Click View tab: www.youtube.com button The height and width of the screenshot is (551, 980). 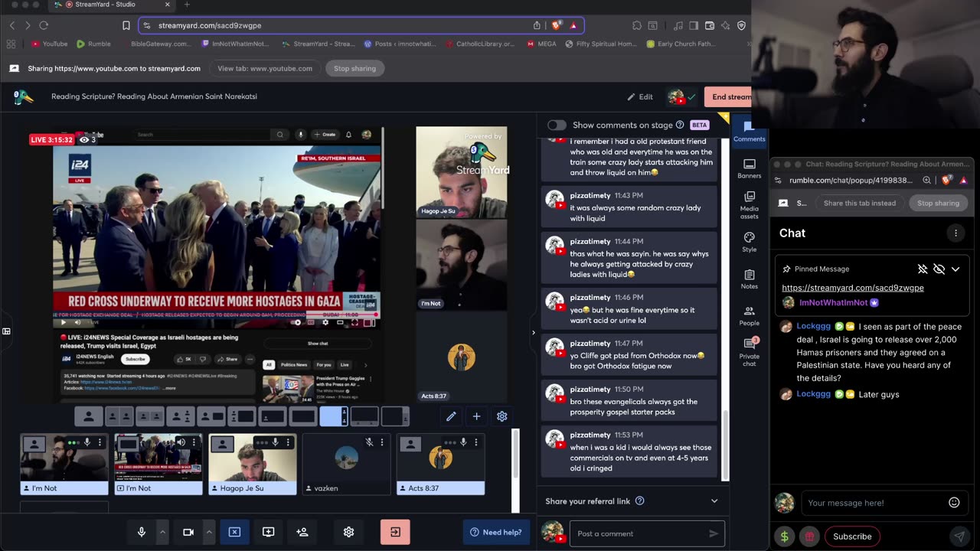[x=265, y=68]
